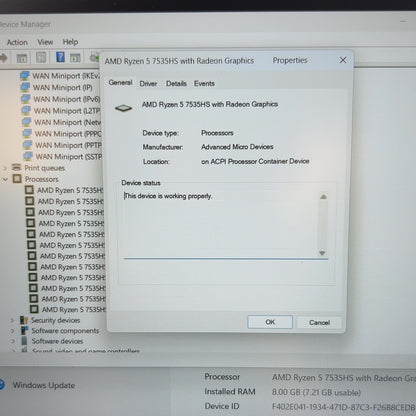This screenshot has height=416, width=416.
Task: Click the network icon beside WAN Miniport (IPv6)
Action: click(26, 99)
